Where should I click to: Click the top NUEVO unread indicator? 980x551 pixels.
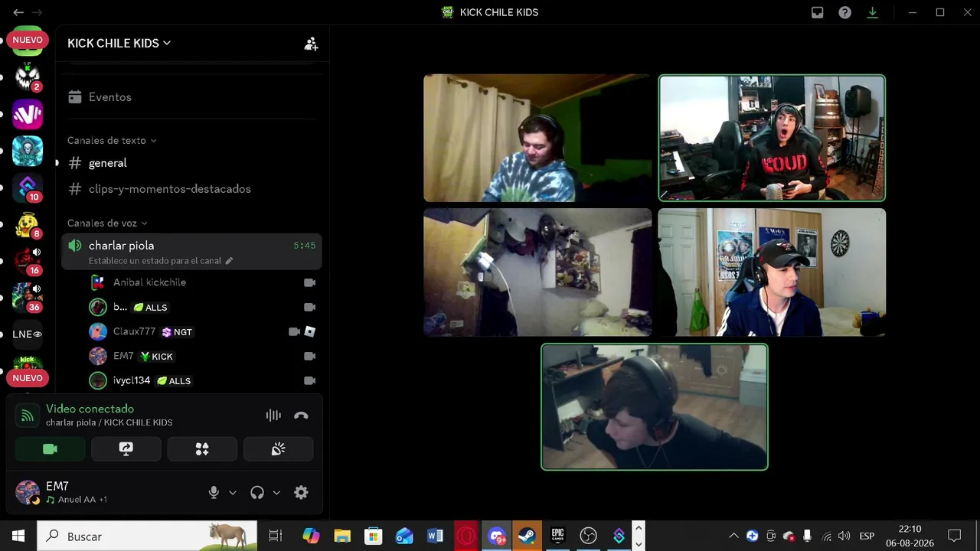28,40
